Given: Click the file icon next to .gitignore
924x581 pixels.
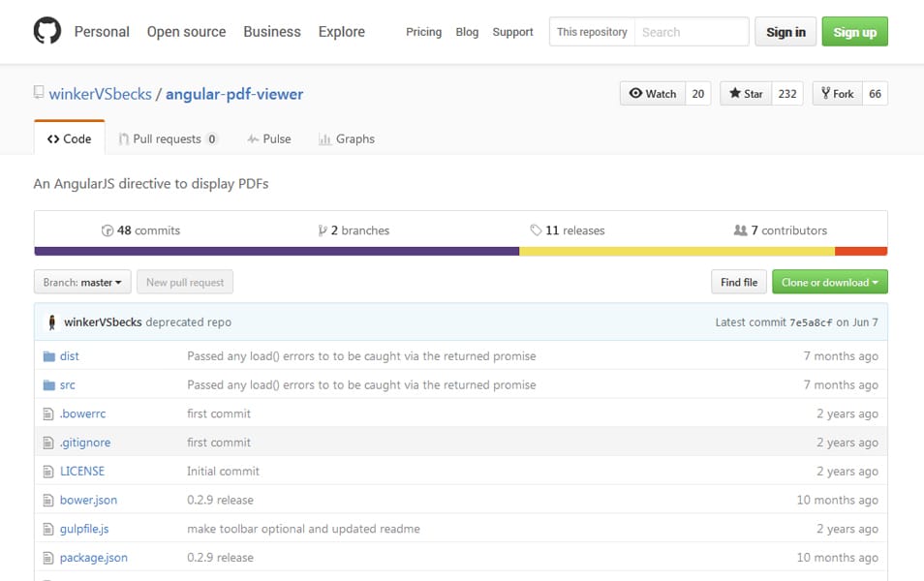Looking at the screenshot, I should [x=48, y=443].
